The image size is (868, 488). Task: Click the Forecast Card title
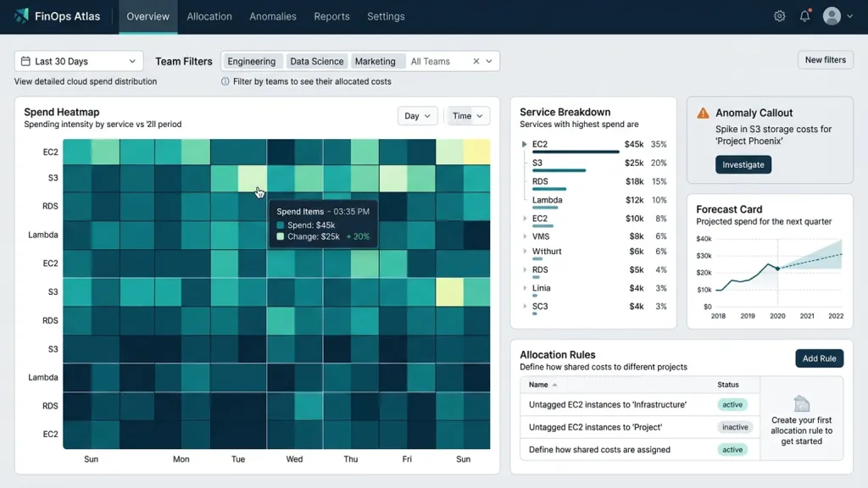point(729,209)
